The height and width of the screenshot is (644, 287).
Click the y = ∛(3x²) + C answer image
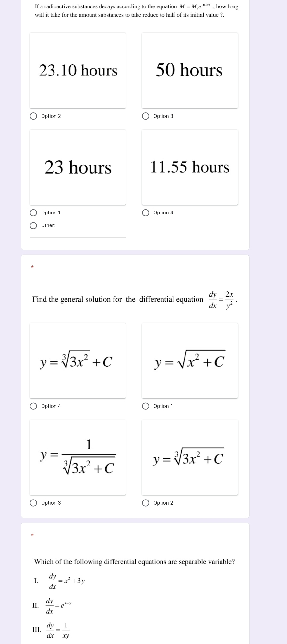(78, 361)
